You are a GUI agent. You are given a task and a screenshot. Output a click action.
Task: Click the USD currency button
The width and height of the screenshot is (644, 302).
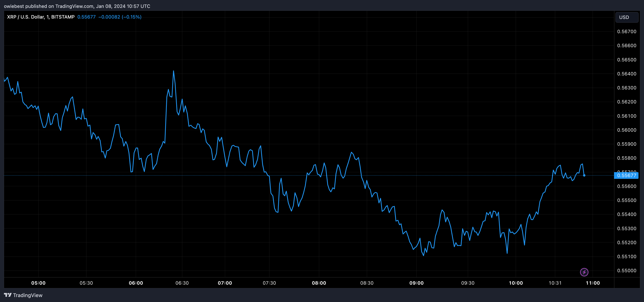pyautogui.click(x=626, y=17)
